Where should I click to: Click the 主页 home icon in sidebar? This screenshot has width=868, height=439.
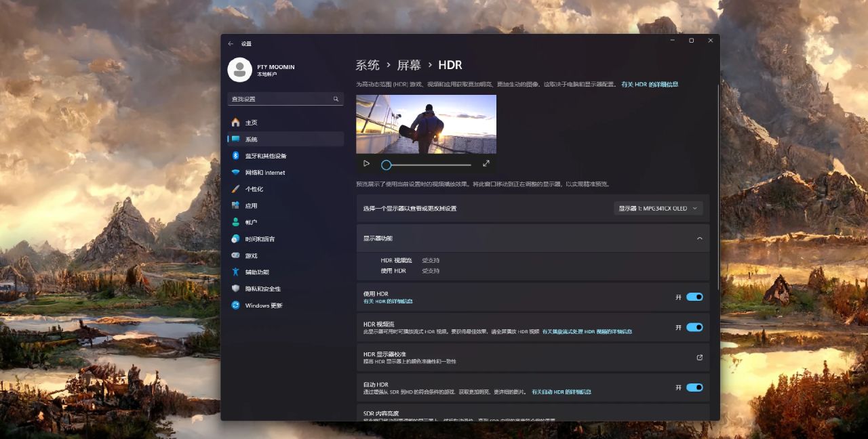[x=235, y=123]
